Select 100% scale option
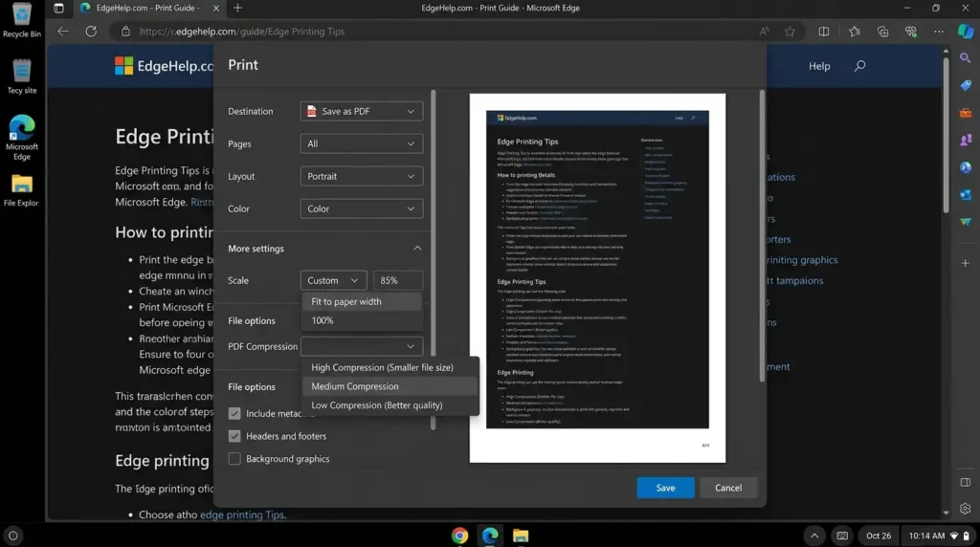Viewport: 980px width, 547px height. [x=362, y=320]
